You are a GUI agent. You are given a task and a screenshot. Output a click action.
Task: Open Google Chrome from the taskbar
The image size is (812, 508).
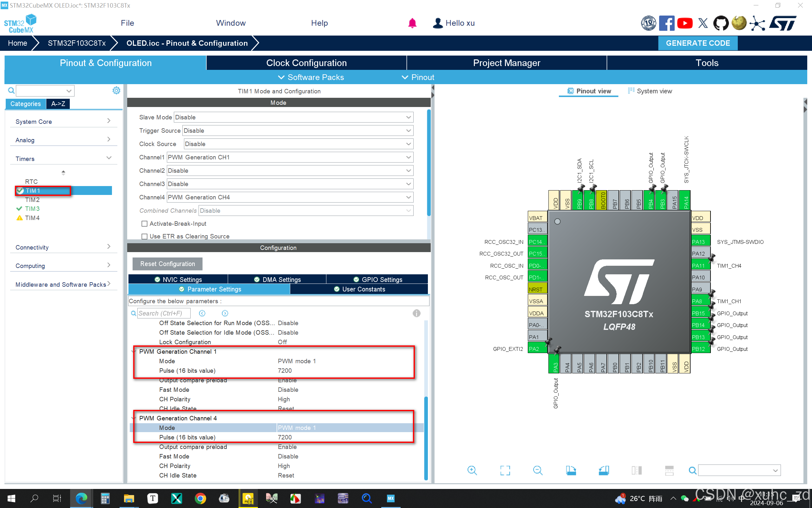tap(200, 498)
